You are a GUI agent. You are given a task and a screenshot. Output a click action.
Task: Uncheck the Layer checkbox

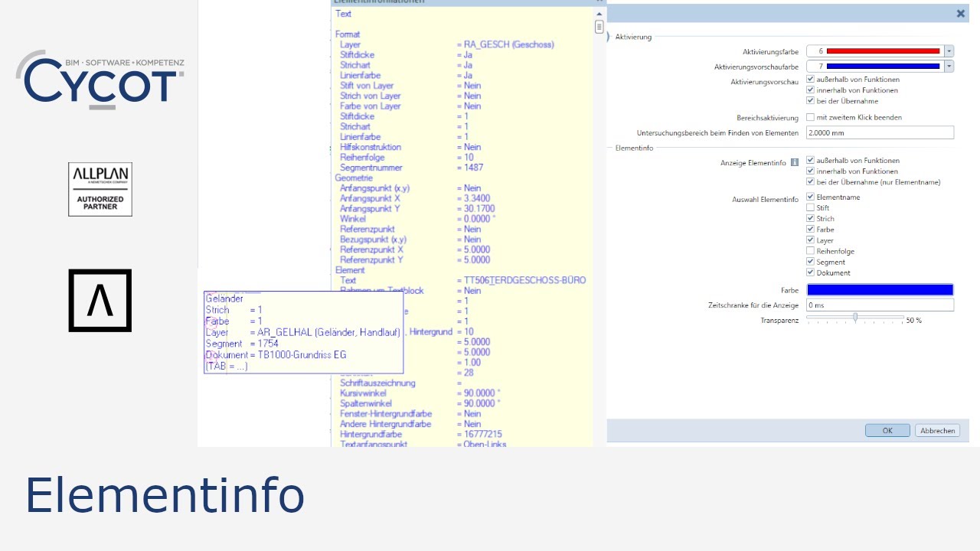click(x=810, y=240)
